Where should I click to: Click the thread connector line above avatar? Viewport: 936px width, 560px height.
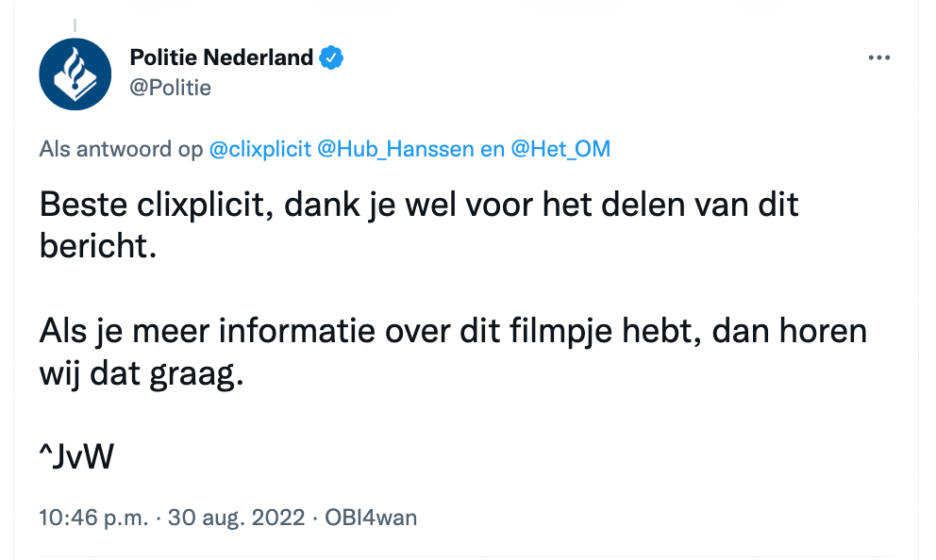tap(75, 25)
